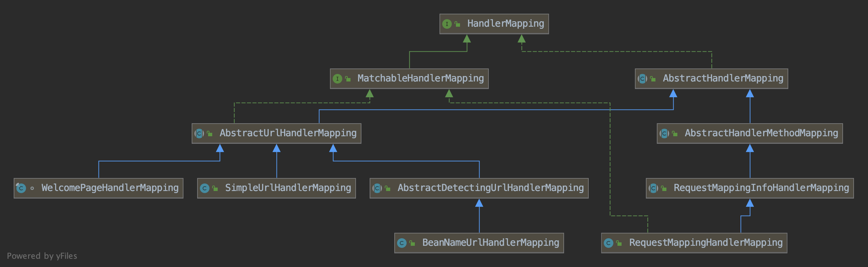Click the abstract class icon on AbstractDetectingUrlHandlerMapping
The height and width of the screenshot is (267, 868).
click(x=377, y=188)
